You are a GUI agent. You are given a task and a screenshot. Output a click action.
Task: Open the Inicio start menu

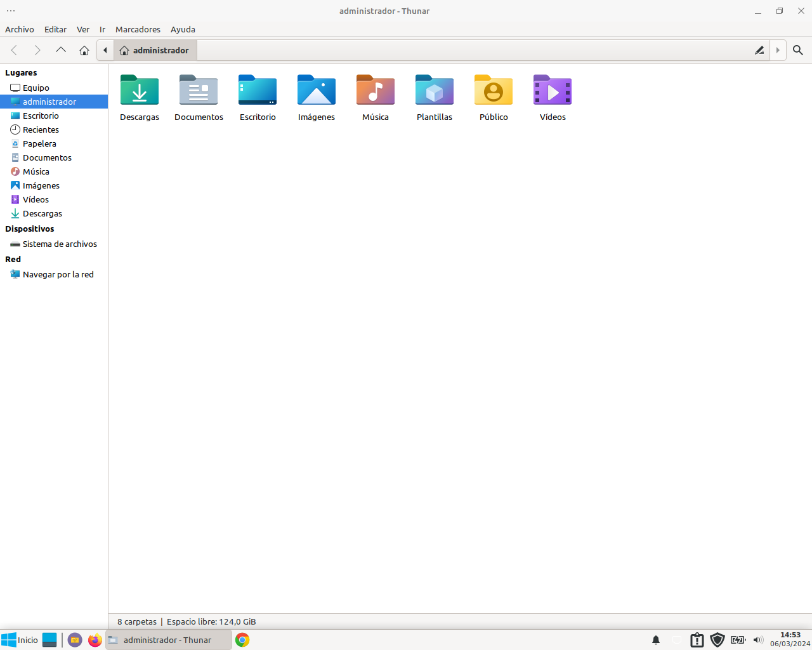pyautogui.click(x=20, y=640)
